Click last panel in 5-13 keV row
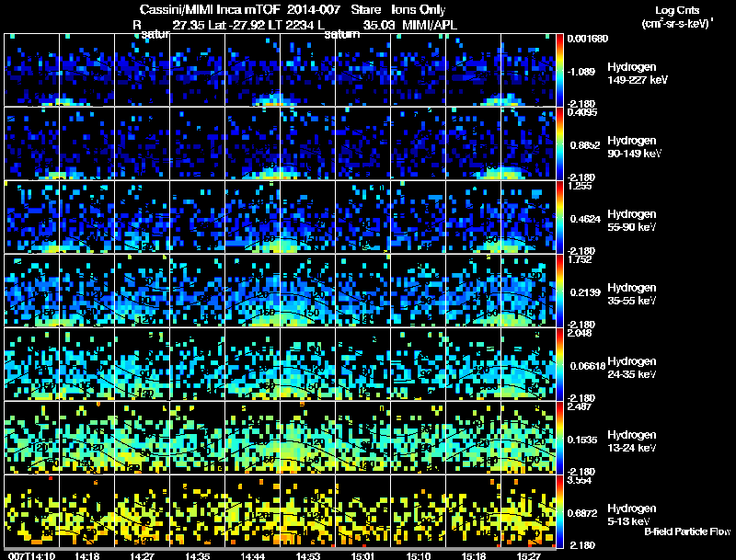This screenshot has height=560, width=736. click(528, 511)
